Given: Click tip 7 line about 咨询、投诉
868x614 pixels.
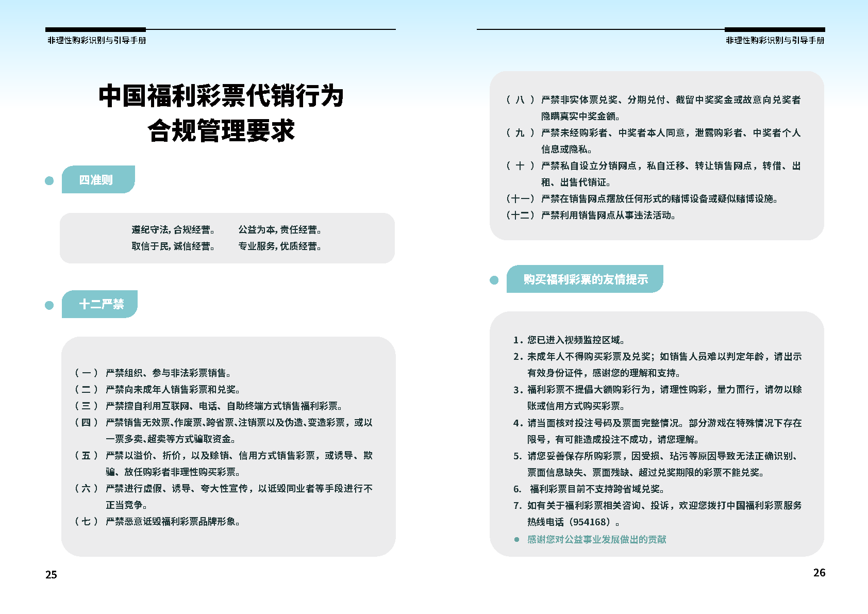Looking at the screenshot, I should pos(657,505).
